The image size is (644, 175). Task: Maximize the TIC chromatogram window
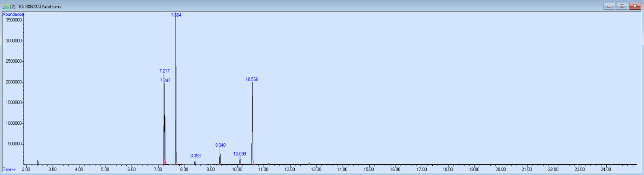[622, 6]
